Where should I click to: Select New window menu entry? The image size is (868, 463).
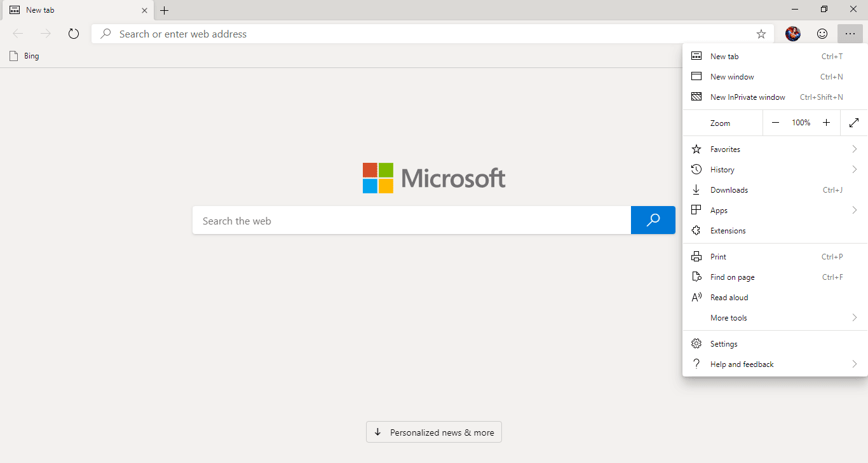pos(775,76)
